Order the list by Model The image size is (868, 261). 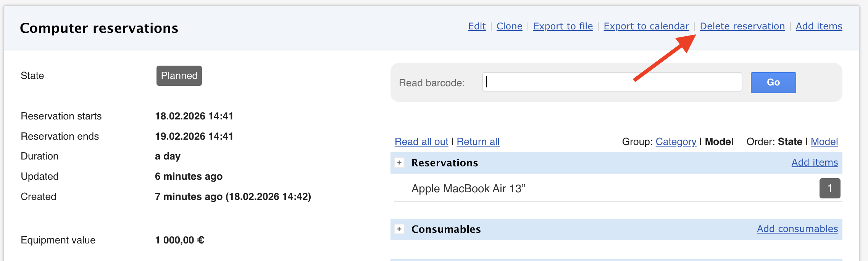[x=824, y=142]
